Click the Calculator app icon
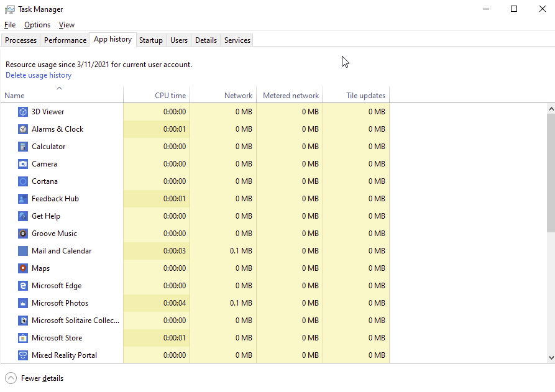The height and width of the screenshot is (392, 555). click(x=23, y=147)
